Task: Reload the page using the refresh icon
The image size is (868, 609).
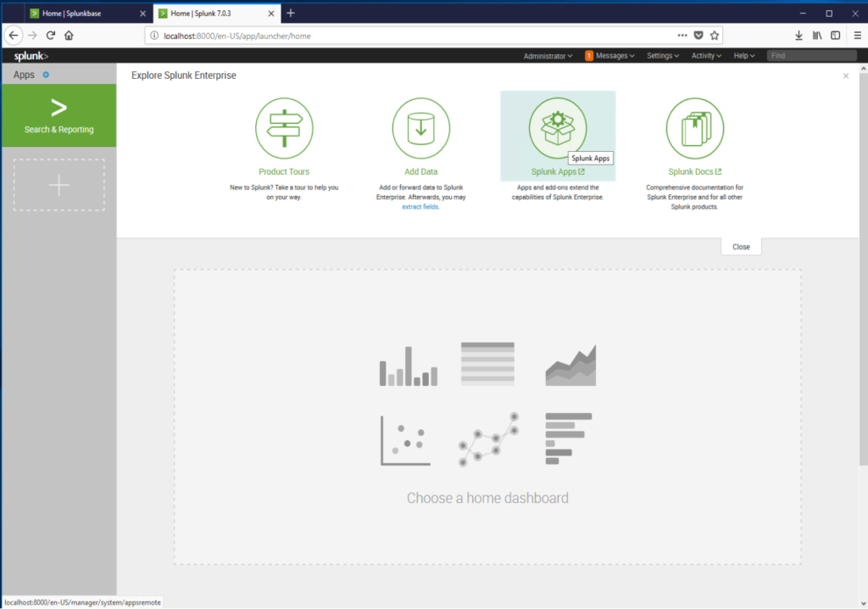Action: click(51, 35)
